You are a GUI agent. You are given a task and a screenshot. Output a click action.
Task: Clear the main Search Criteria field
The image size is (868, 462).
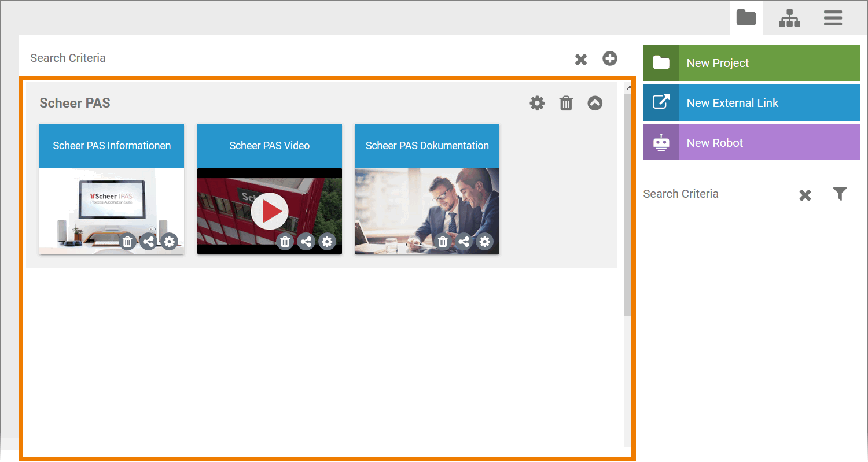coord(581,60)
